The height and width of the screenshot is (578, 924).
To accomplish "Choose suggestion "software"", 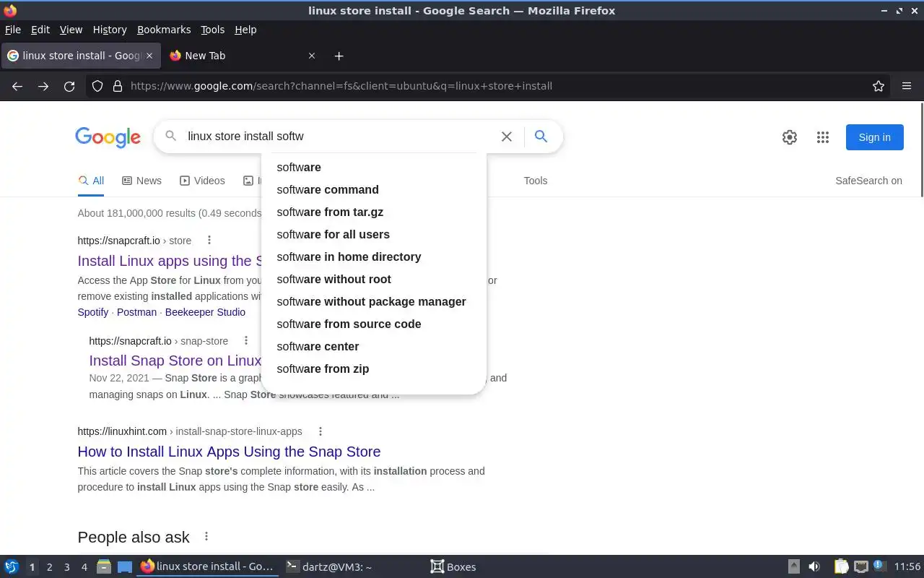I will click(374, 167).
